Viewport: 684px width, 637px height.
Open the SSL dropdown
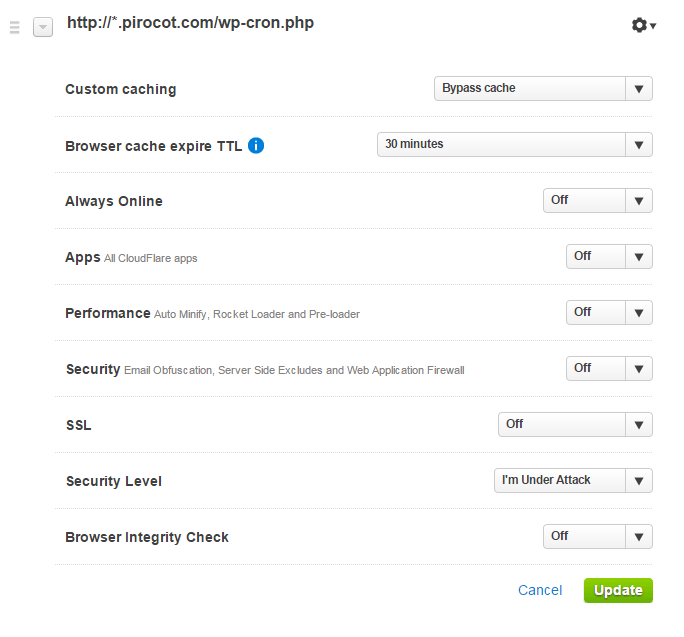(575, 425)
